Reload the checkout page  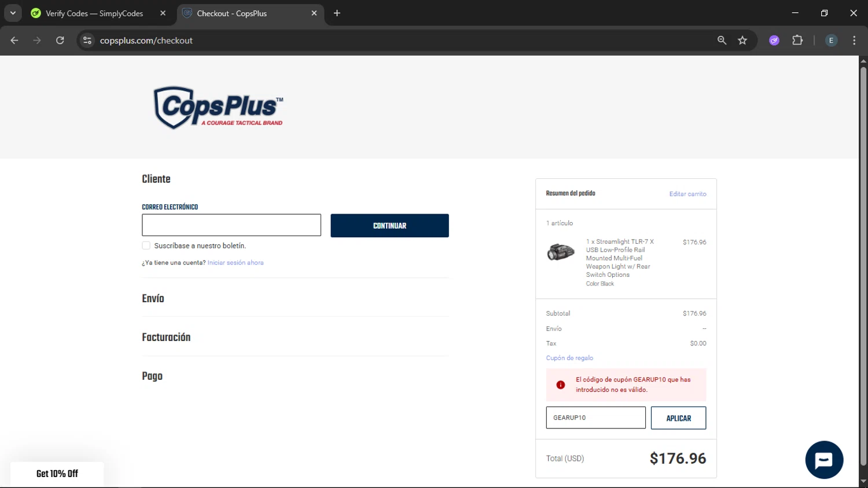tap(60, 41)
